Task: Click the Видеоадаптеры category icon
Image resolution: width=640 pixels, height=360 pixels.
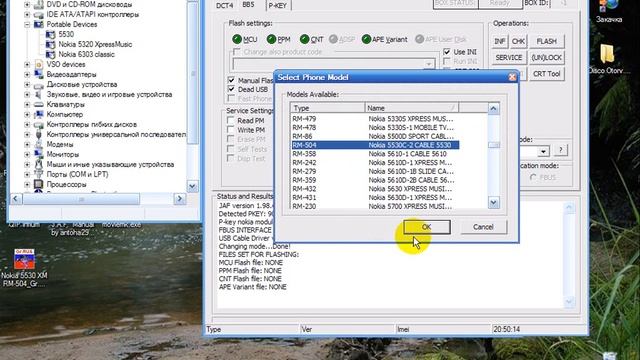Action: tap(39, 74)
